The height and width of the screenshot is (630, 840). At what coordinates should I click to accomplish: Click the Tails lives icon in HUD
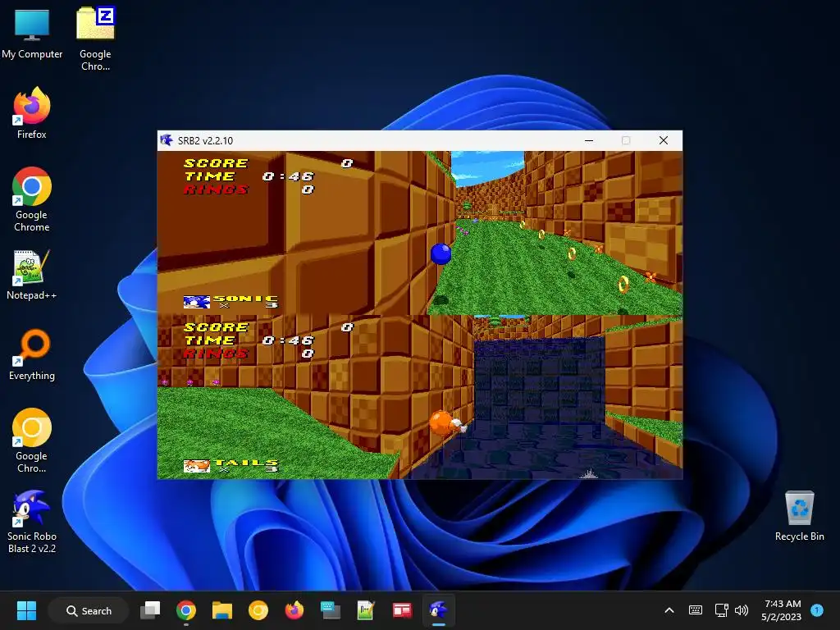pyautogui.click(x=197, y=466)
